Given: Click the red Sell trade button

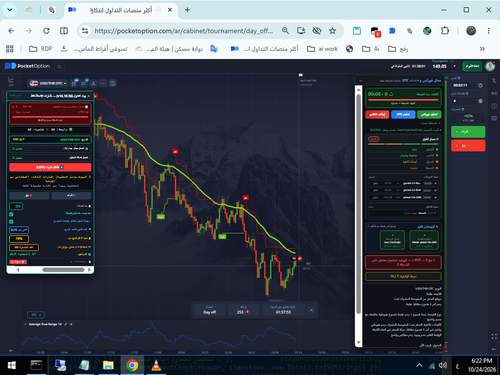Looking at the screenshot, I should click(x=468, y=146).
